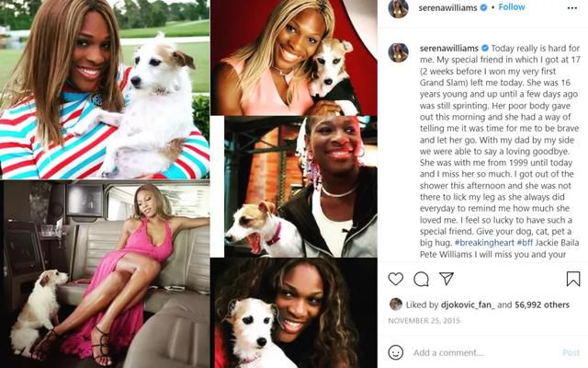The image size is (588, 368).
Task: Click the Add a comment field
Action: click(x=484, y=352)
